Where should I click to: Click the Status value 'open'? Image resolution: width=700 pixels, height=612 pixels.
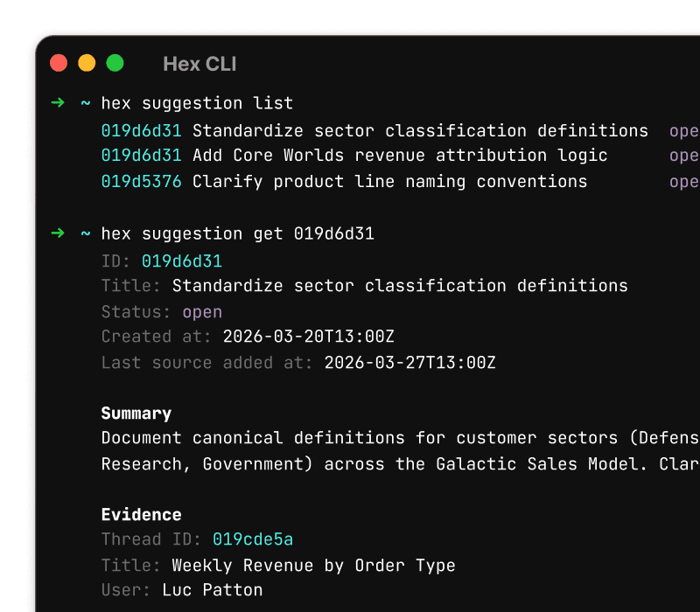(202, 313)
